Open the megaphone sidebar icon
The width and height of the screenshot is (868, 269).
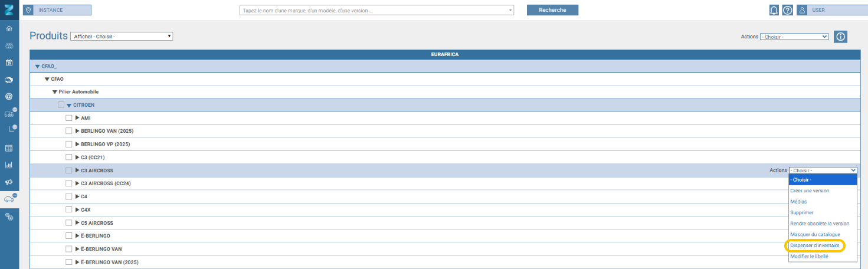[9, 182]
